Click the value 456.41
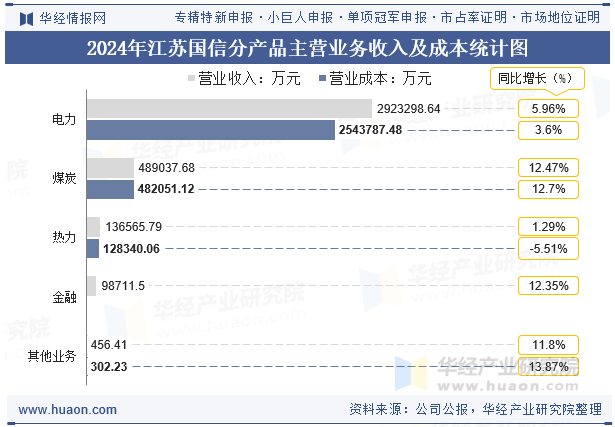Image resolution: width=615 pixels, height=427 pixels. (x=109, y=345)
